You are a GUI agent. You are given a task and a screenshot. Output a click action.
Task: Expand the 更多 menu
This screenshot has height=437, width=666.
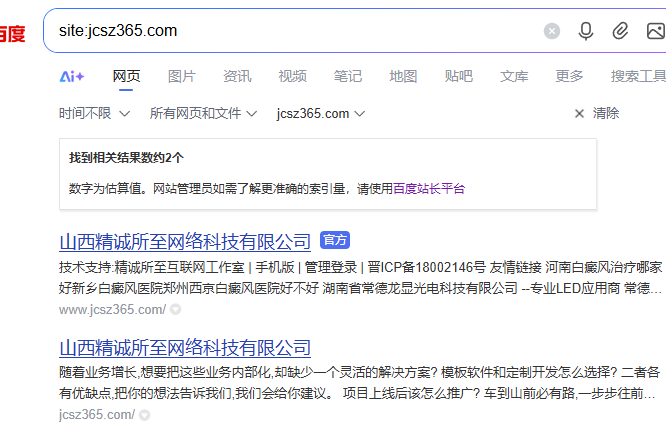[569, 76]
